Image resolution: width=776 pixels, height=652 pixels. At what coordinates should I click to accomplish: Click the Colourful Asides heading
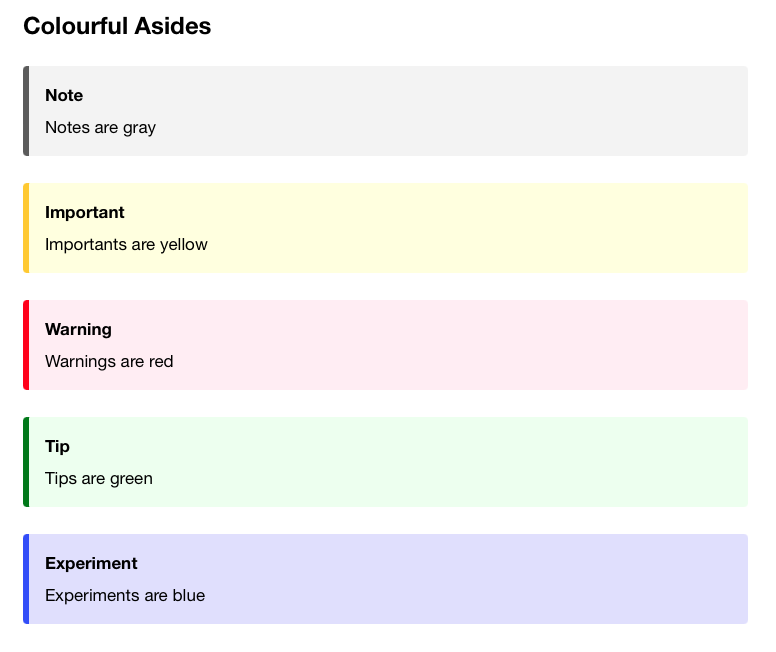tap(117, 26)
